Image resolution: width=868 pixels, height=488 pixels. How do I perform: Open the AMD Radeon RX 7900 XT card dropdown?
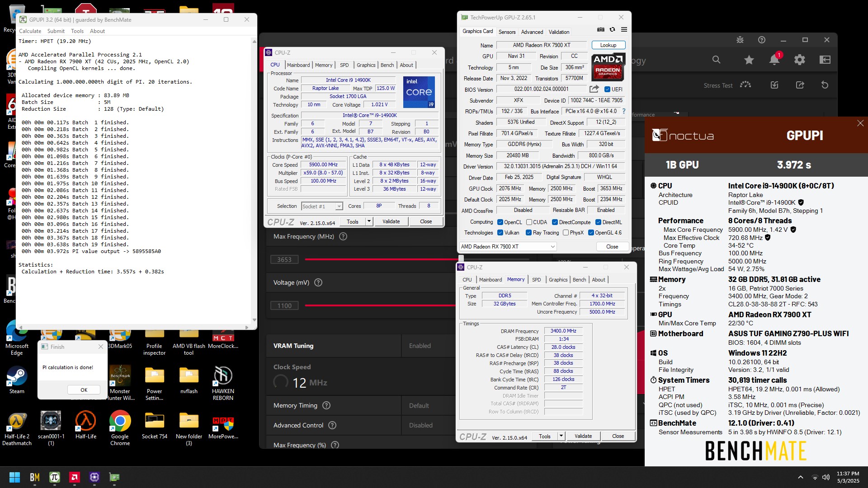tap(508, 247)
